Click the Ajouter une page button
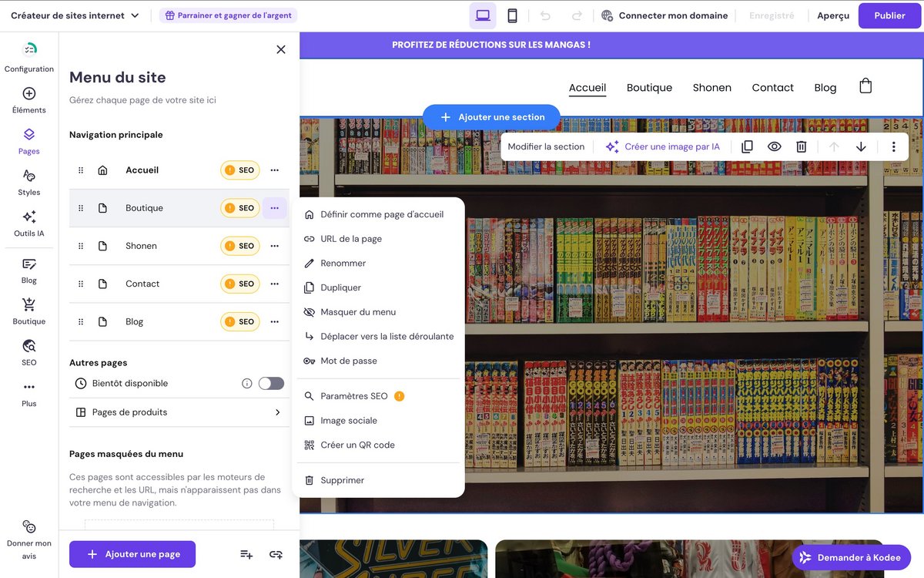Image resolution: width=924 pixels, height=578 pixels. [x=132, y=554]
